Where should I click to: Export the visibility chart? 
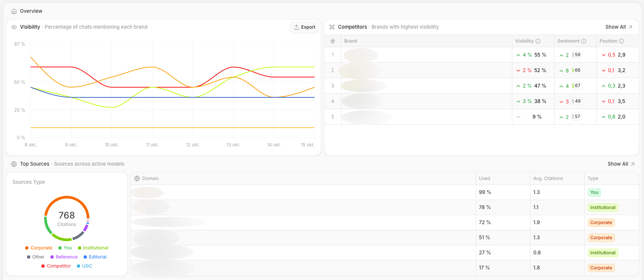click(x=304, y=27)
